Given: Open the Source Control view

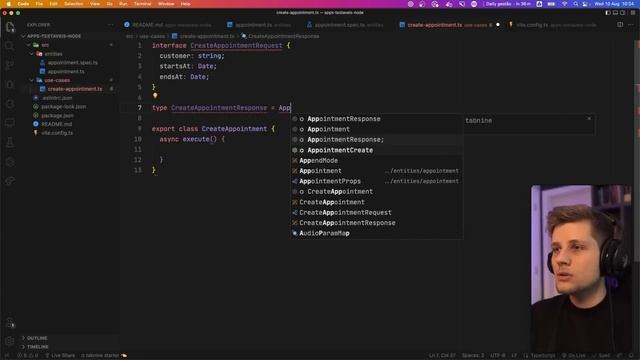Looking at the screenshot, I should (10, 65).
